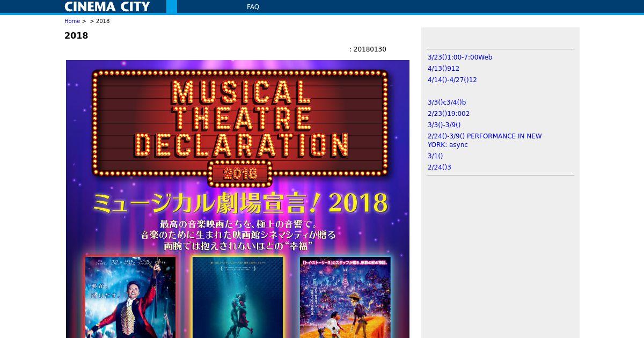Open the 3/1() sidebar link
This screenshot has width=644, height=338.
tap(435, 156)
